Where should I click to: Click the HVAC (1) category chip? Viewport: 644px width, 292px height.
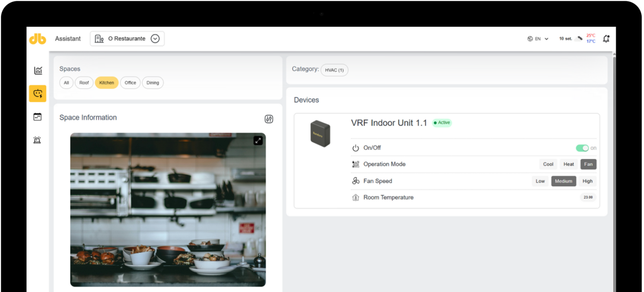tap(334, 70)
